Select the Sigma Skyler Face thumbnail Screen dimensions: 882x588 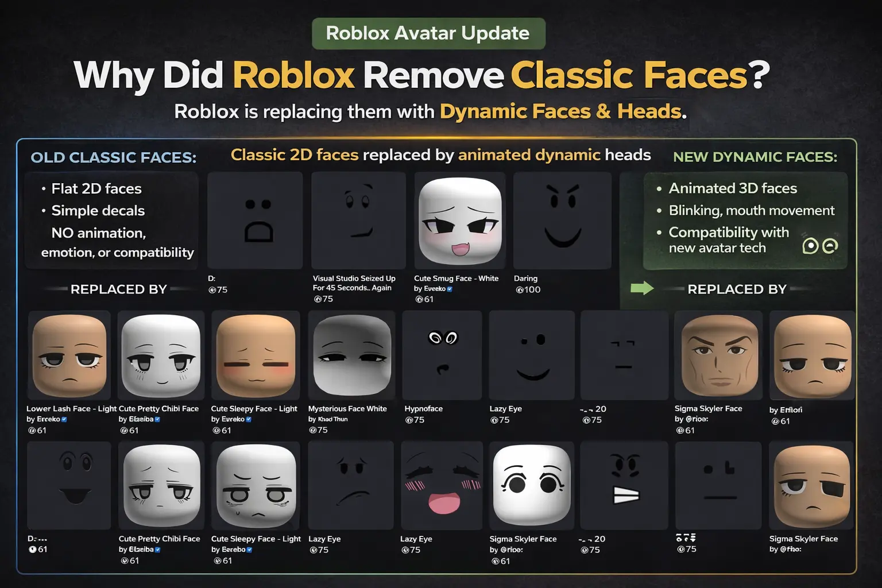pos(718,355)
